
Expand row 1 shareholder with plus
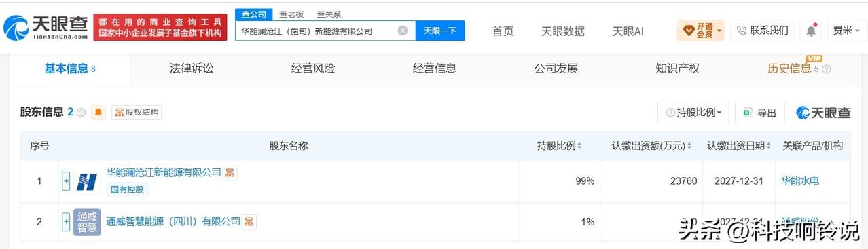pos(66,181)
